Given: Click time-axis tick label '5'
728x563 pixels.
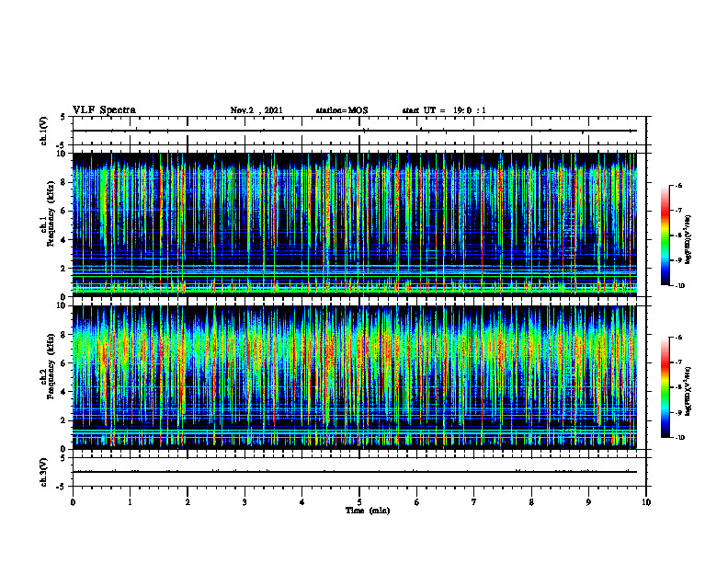Looking at the screenshot, I should [359, 502].
